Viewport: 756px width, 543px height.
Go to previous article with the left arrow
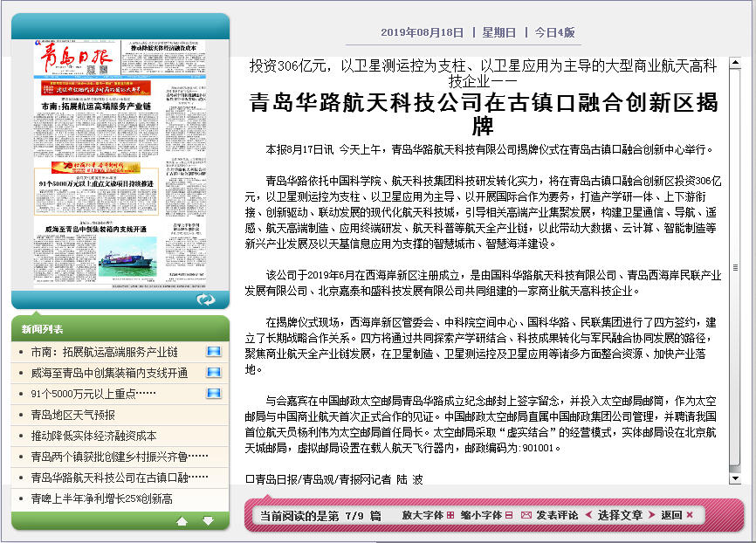coord(588,515)
